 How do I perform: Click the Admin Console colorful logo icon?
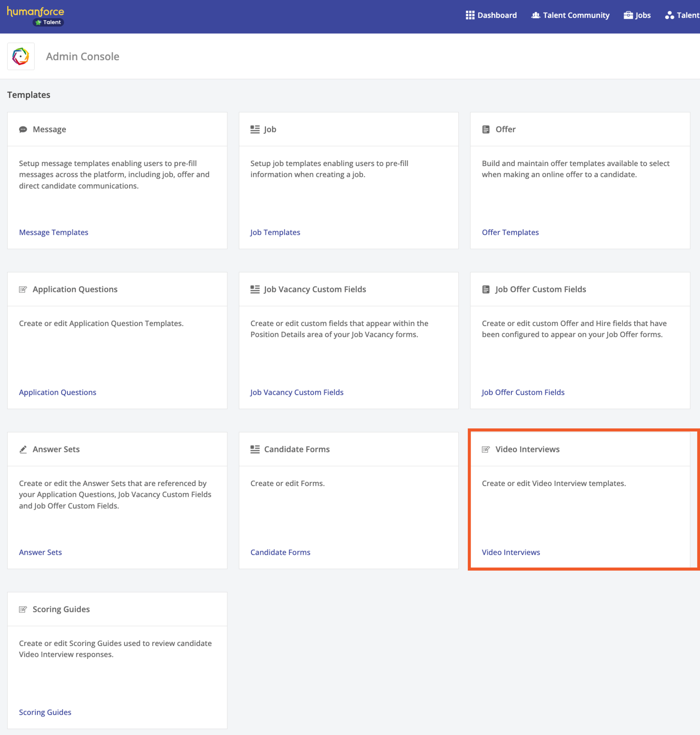click(21, 56)
